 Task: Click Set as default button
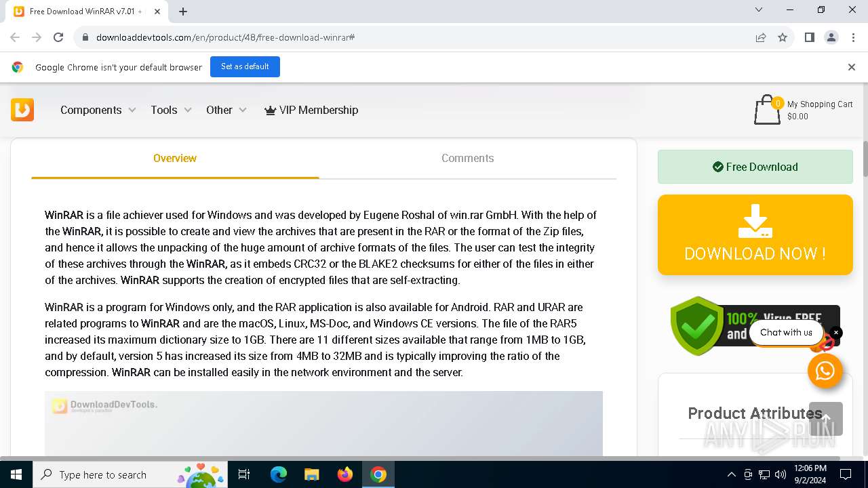coord(245,66)
